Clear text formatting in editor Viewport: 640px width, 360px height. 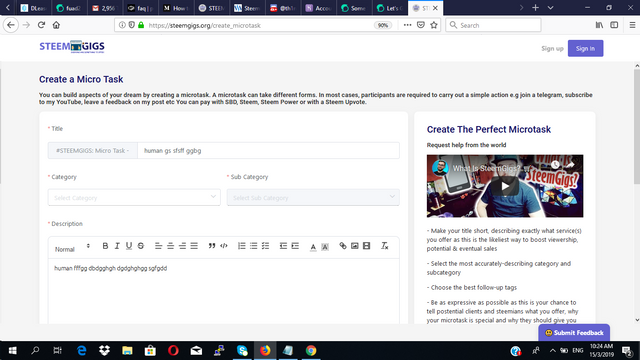[384, 246]
